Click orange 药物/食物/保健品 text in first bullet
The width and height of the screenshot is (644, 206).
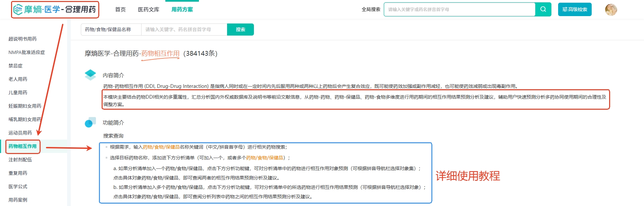[161, 147]
